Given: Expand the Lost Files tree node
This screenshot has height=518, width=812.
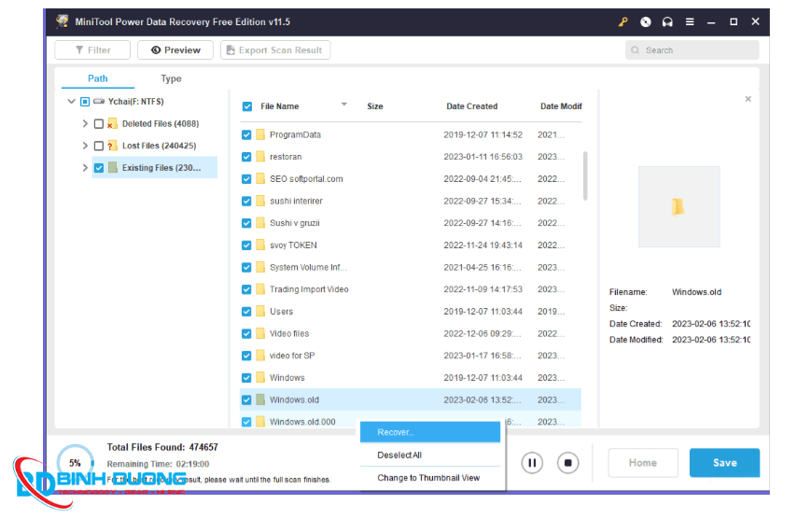Looking at the screenshot, I should (x=85, y=146).
